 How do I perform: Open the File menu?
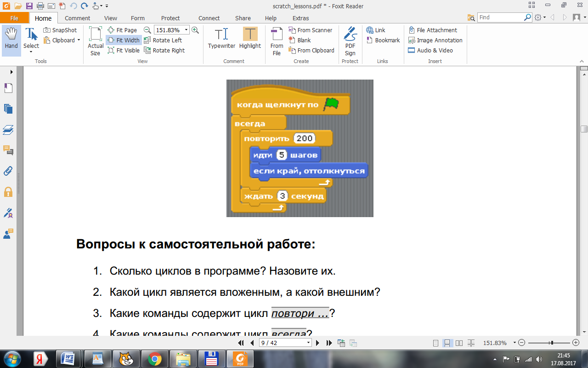[x=14, y=18]
